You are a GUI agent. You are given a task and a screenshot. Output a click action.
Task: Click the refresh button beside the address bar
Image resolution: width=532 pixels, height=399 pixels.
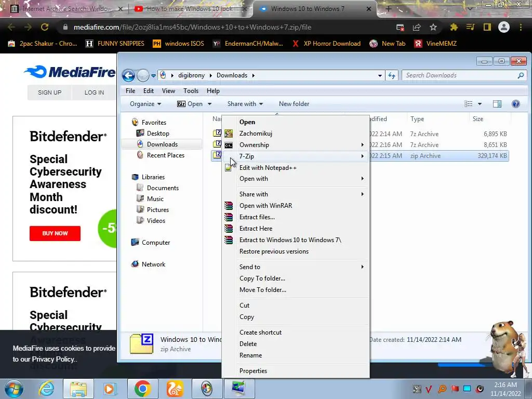[392, 75]
